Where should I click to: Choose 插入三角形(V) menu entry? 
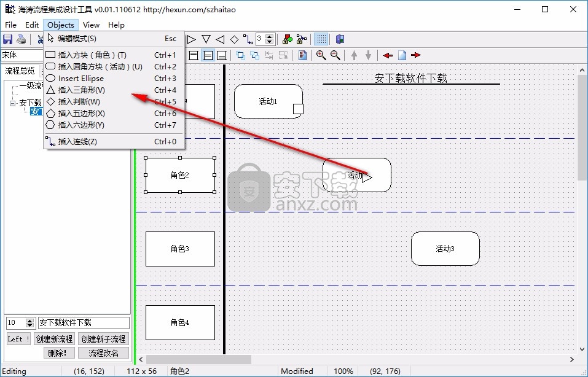click(114, 90)
